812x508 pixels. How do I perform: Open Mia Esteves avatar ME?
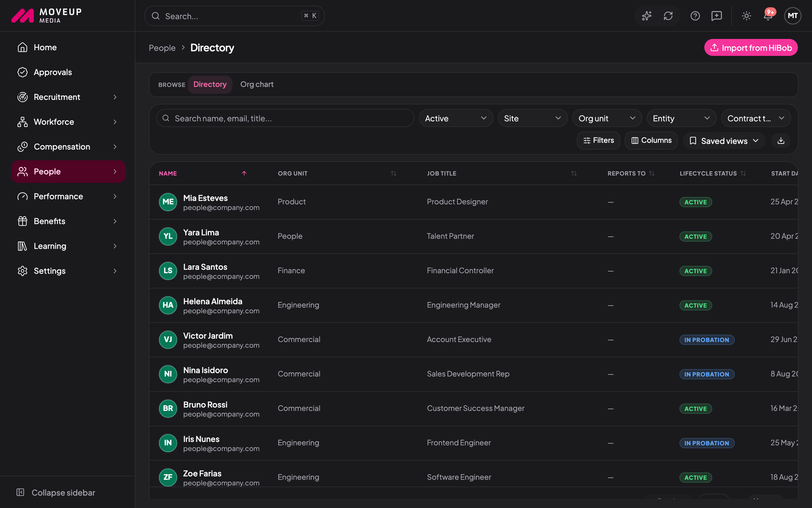[x=168, y=202]
